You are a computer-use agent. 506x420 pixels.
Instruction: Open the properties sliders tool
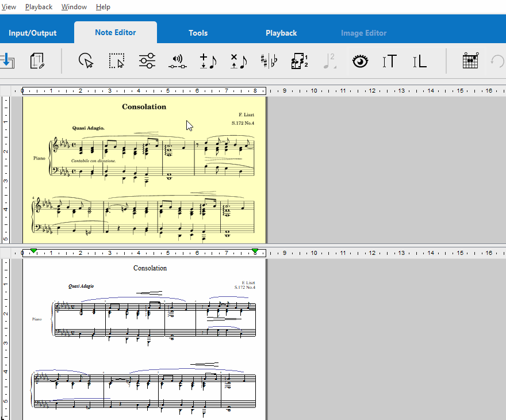click(147, 60)
